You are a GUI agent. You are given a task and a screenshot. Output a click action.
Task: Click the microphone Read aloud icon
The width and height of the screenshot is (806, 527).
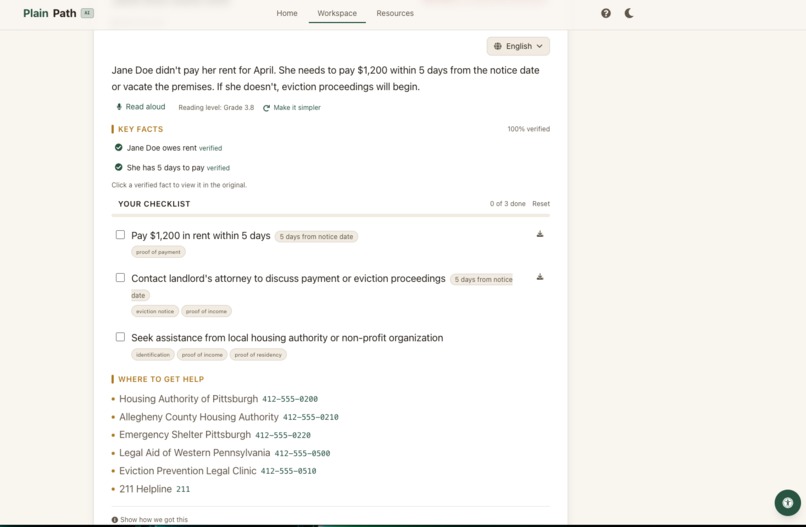pos(119,107)
